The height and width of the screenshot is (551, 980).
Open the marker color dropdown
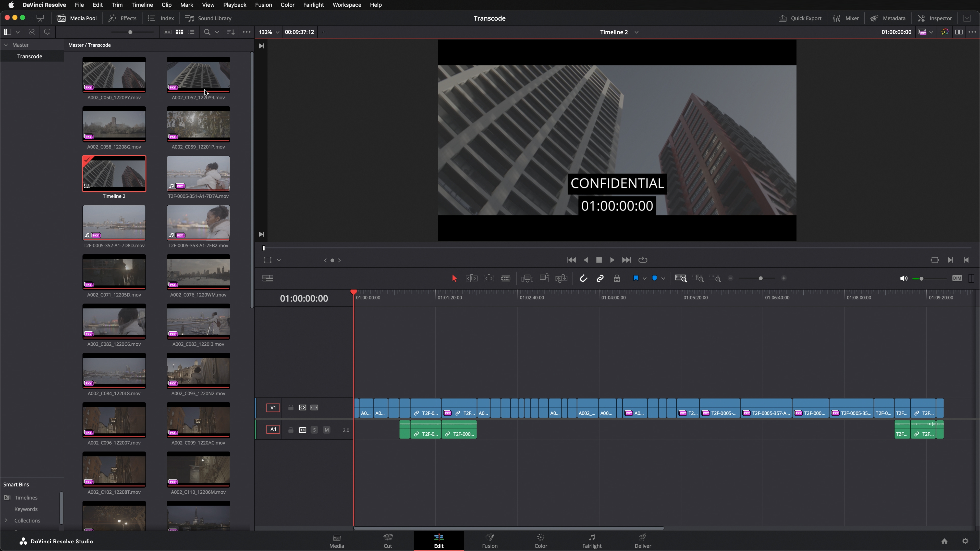tap(664, 278)
